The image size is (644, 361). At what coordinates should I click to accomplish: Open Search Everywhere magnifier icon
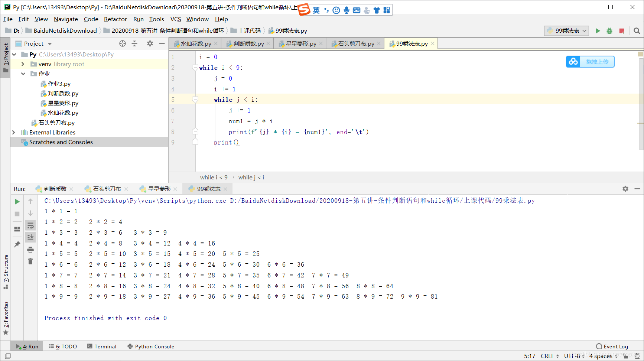pos(637,31)
